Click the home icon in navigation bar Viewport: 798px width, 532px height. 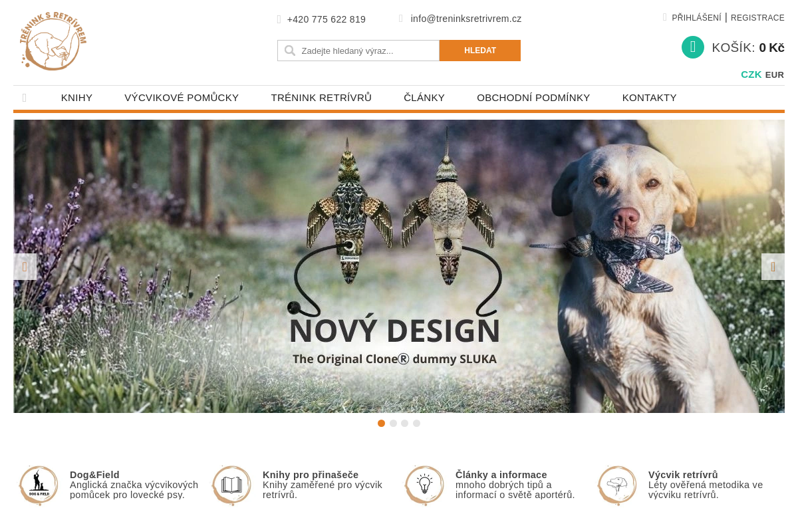(x=25, y=98)
